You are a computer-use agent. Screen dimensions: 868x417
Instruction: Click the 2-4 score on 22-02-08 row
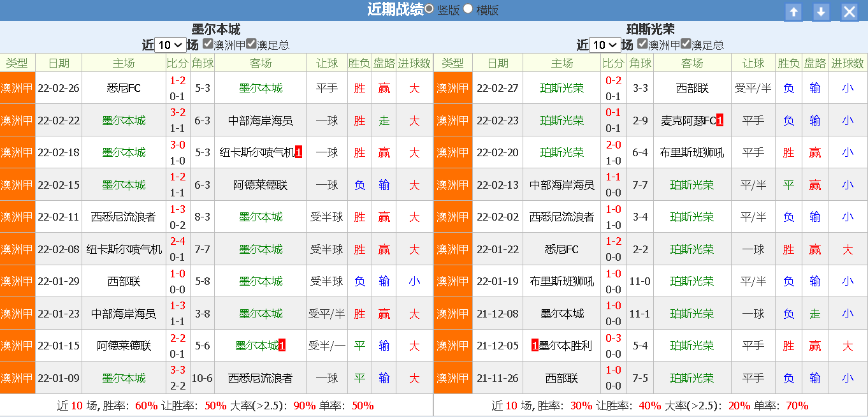tap(177, 242)
